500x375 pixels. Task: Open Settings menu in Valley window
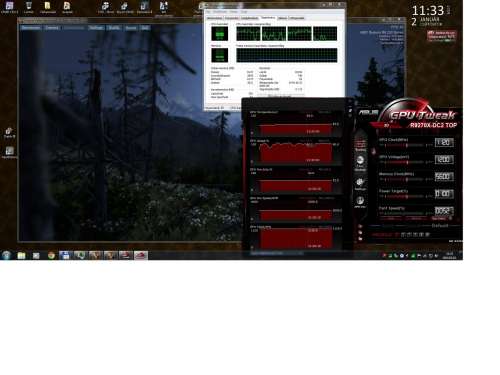pyautogui.click(x=96, y=28)
